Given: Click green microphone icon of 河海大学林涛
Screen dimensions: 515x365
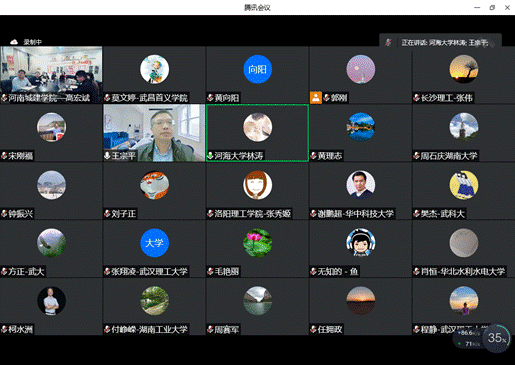Looking at the screenshot, I should coord(210,156).
